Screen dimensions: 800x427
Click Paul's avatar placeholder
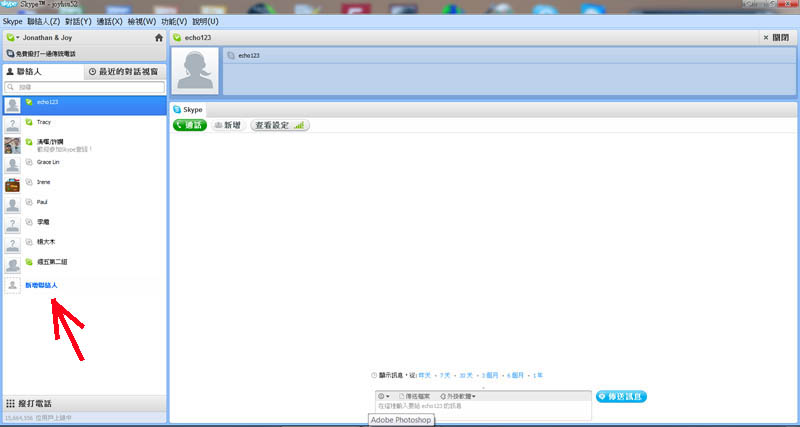[x=12, y=205]
